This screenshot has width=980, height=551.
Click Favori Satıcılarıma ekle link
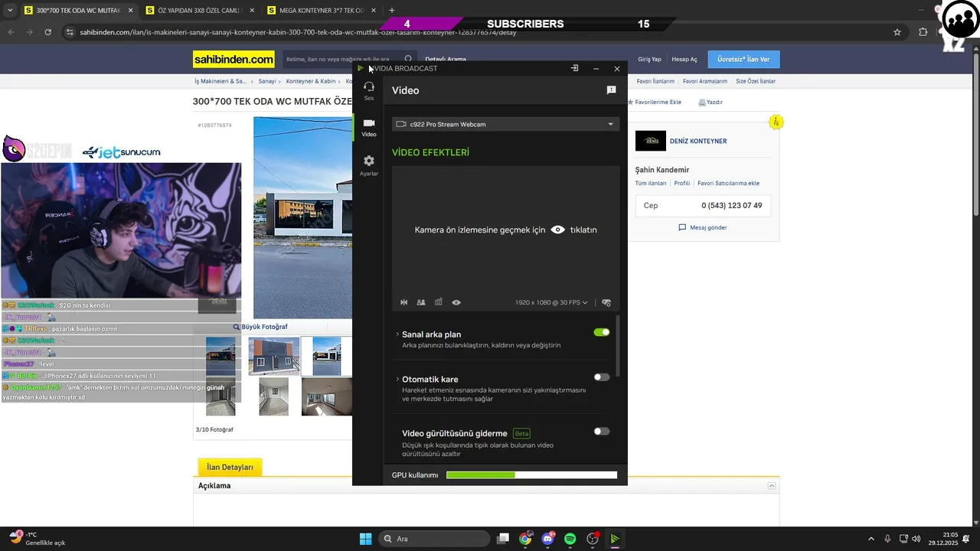pyautogui.click(x=728, y=184)
